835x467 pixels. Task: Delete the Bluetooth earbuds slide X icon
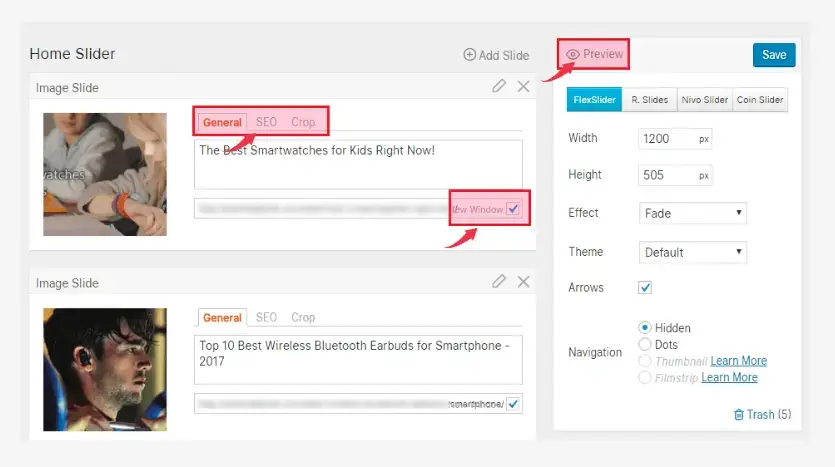pos(523,282)
